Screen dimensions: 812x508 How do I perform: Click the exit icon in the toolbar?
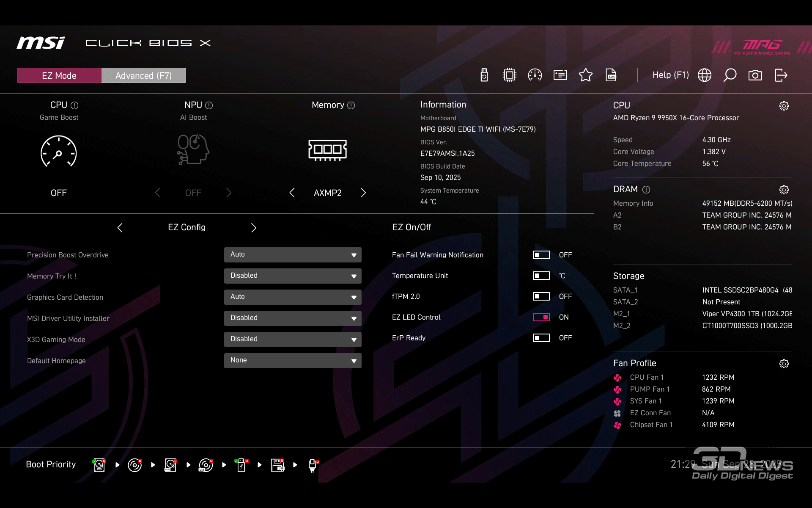[781, 75]
